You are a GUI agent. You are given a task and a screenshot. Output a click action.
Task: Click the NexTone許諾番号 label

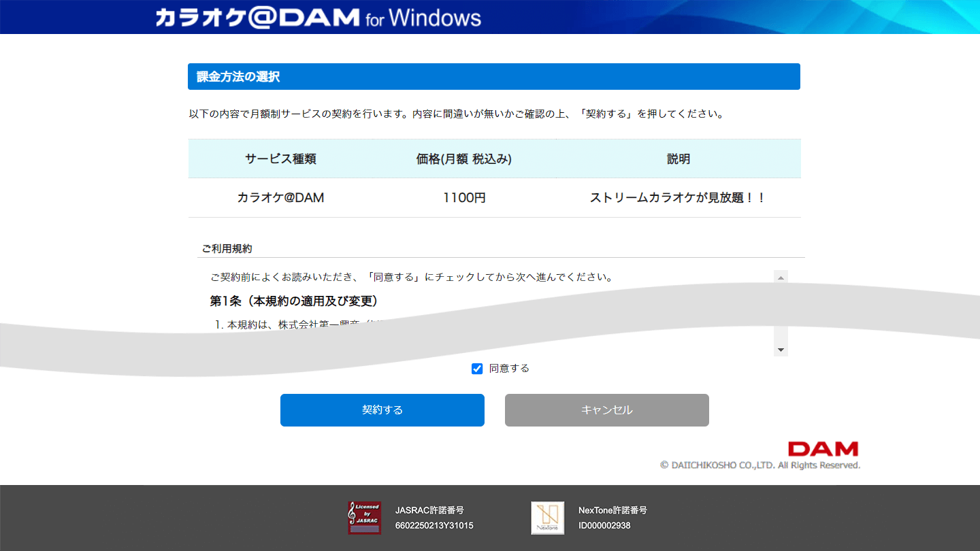pyautogui.click(x=612, y=510)
